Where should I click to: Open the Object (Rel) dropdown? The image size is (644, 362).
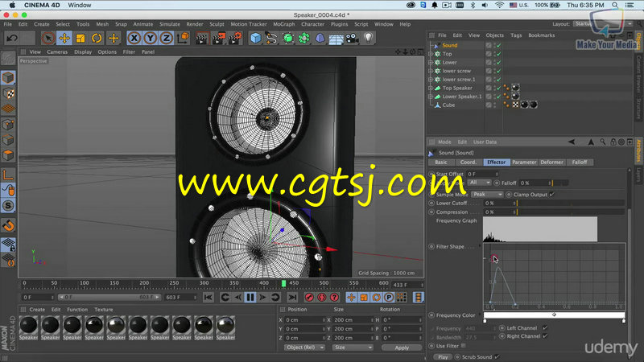304,348
